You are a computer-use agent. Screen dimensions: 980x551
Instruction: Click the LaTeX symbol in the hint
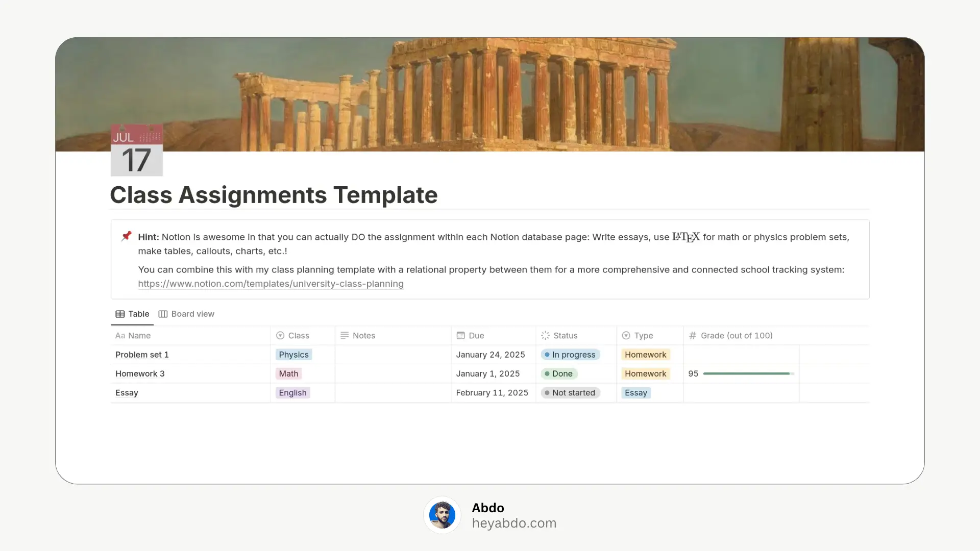click(x=686, y=237)
